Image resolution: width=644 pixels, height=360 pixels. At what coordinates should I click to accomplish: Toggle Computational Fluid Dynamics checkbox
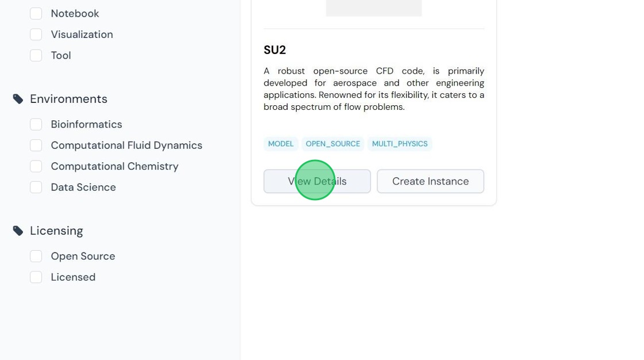pos(36,145)
